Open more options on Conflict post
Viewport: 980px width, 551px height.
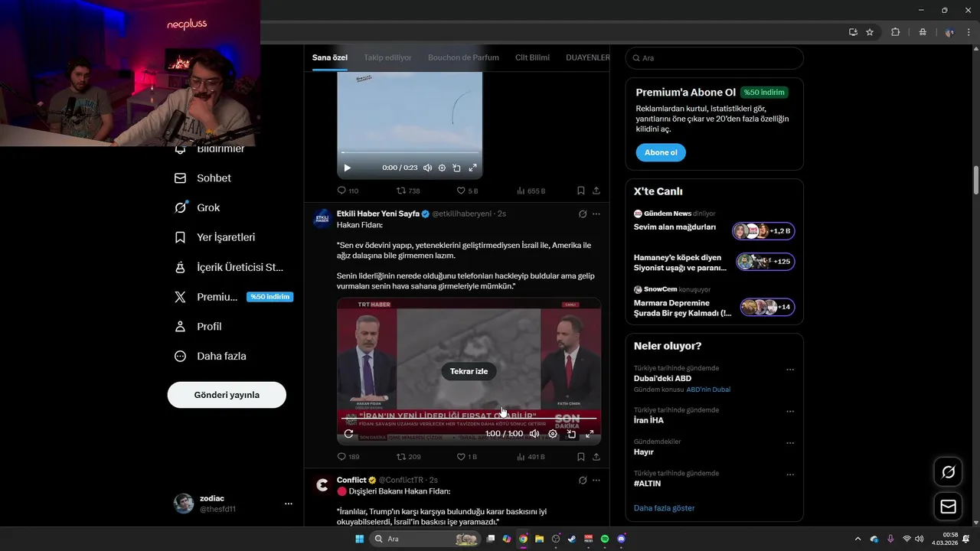coord(596,481)
